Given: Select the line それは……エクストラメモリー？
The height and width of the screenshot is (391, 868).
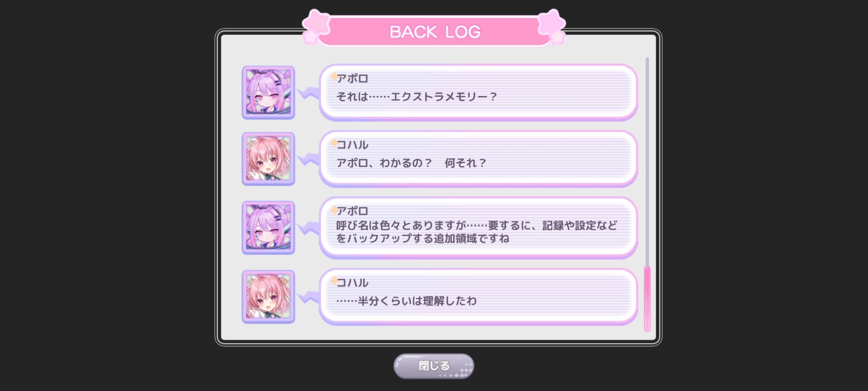Looking at the screenshot, I should coord(417,97).
